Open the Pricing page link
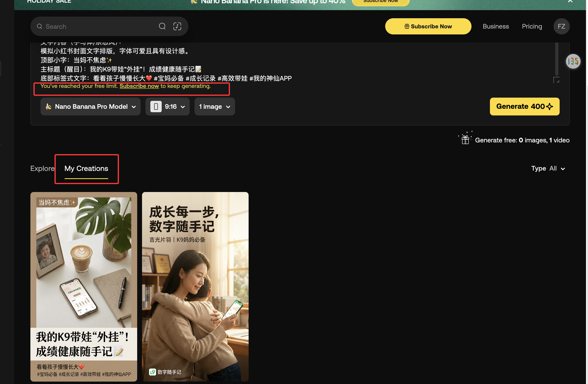 [x=532, y=26]
